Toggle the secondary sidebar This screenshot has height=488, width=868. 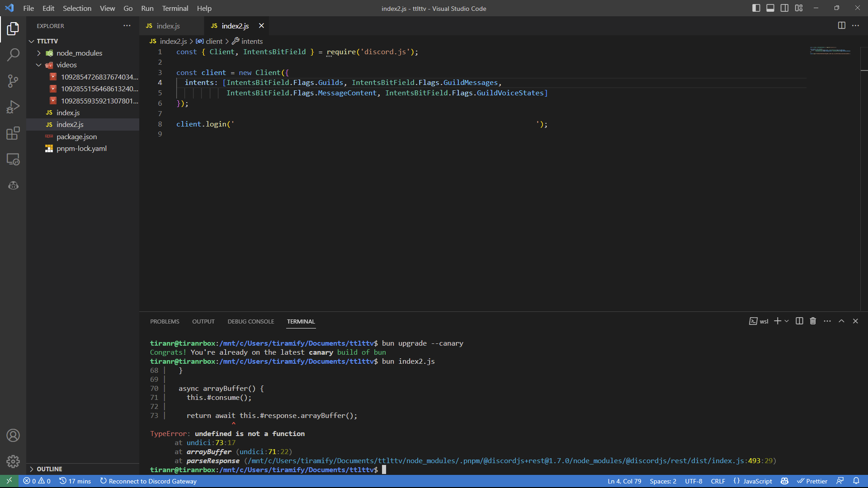[x=784, y=8]
